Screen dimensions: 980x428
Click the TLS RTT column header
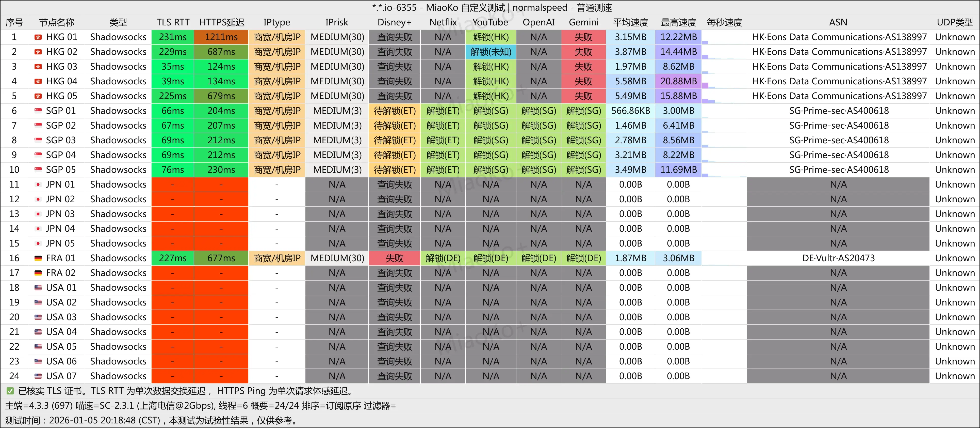coord(173,22)
